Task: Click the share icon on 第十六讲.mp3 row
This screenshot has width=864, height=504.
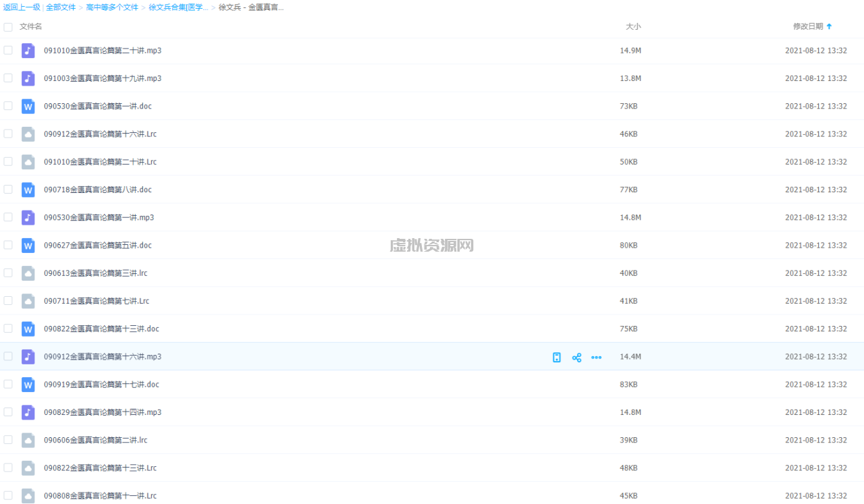Action: tap(576, 358)
